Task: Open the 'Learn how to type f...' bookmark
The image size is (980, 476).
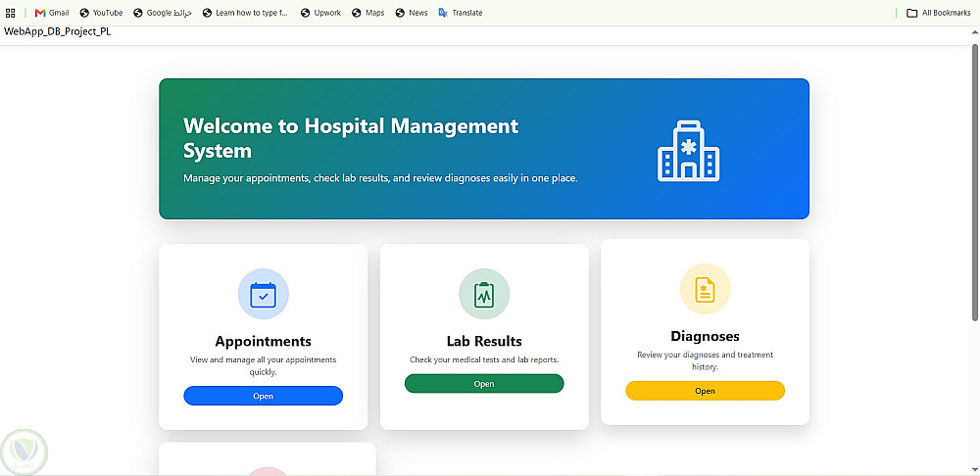Action: (x=246, y=13)
